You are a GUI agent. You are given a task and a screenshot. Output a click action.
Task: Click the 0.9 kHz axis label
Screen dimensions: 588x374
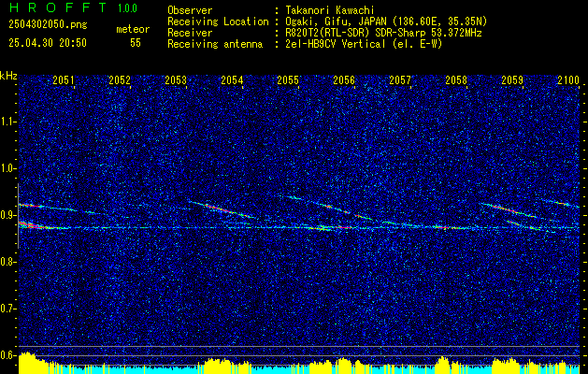point(8,215)
